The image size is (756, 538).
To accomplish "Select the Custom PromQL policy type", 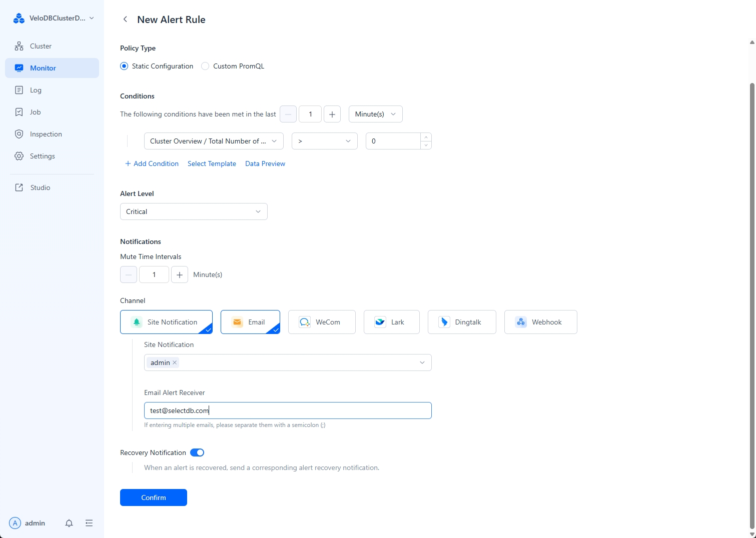I will (x=205, y=66).
